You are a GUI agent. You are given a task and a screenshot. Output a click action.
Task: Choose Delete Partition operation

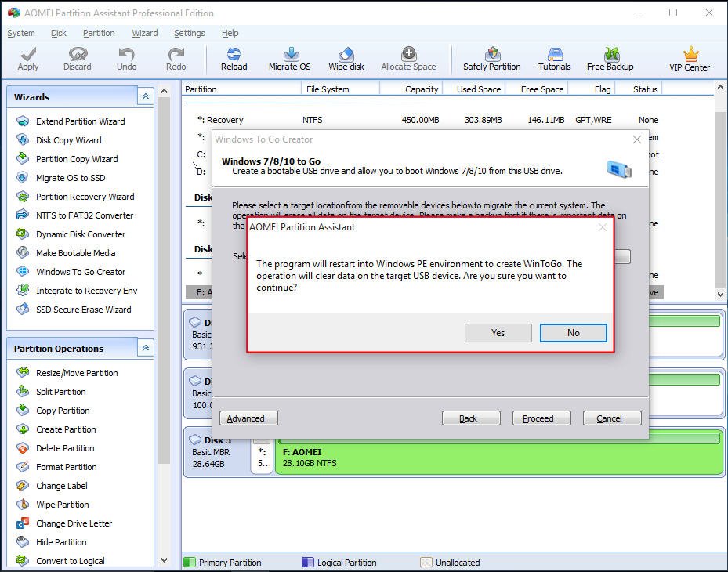pos(56,448)
